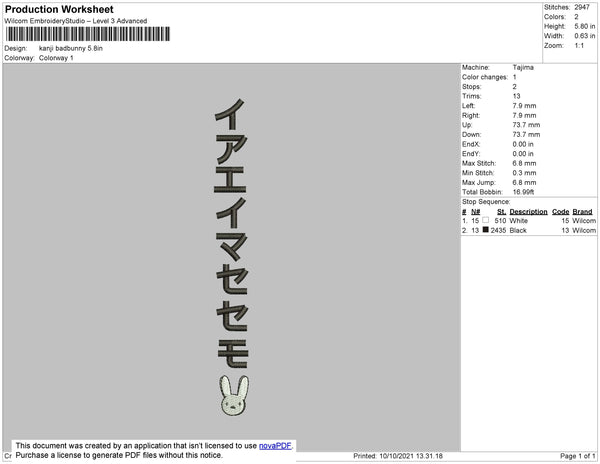The image size is (600, 464).
Task: Select the White stop sequence row
Action: [x=529, y=221]
